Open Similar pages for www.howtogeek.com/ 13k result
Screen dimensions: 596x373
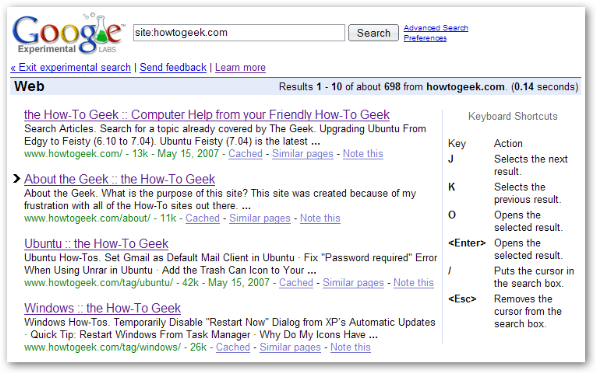[x=303, y=154]
